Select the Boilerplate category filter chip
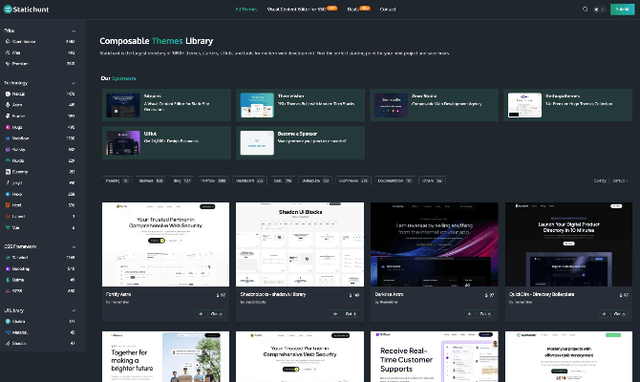 (315, 180)
